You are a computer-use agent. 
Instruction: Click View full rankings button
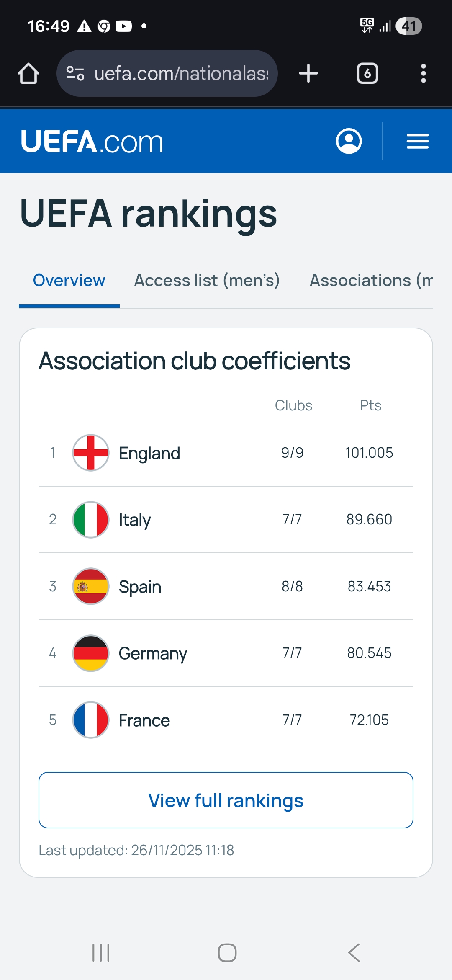[x=226, y=800]
